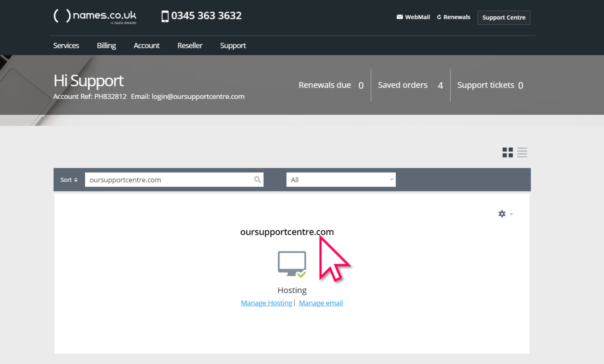Click Renewals due counter
The height and width of the screenshot is (364, 604).
331,85
